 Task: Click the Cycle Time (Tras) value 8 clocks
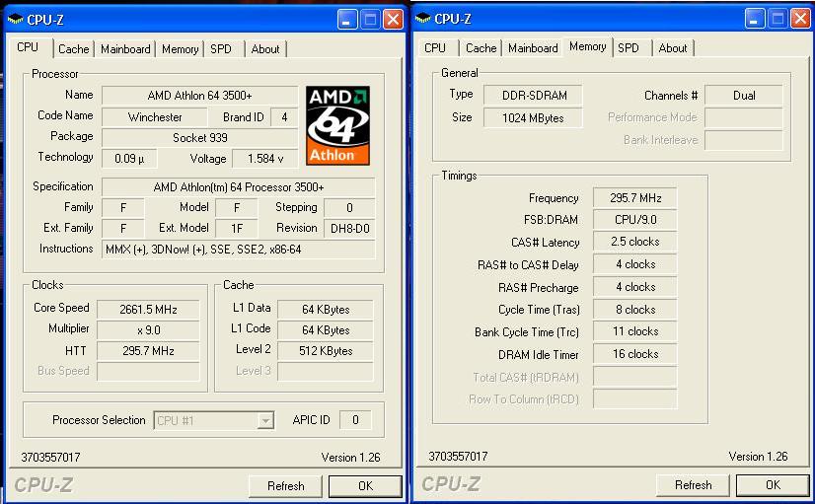[635, 310]
